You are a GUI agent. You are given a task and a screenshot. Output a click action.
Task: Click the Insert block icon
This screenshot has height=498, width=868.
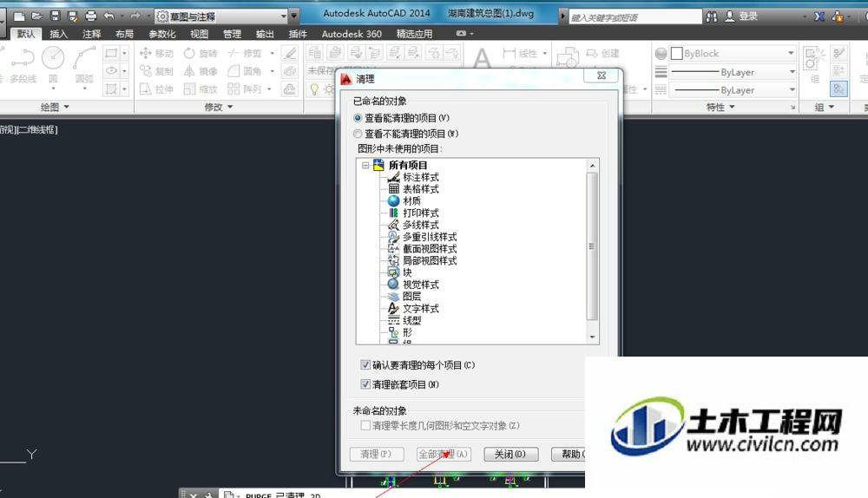coord(568,57)
